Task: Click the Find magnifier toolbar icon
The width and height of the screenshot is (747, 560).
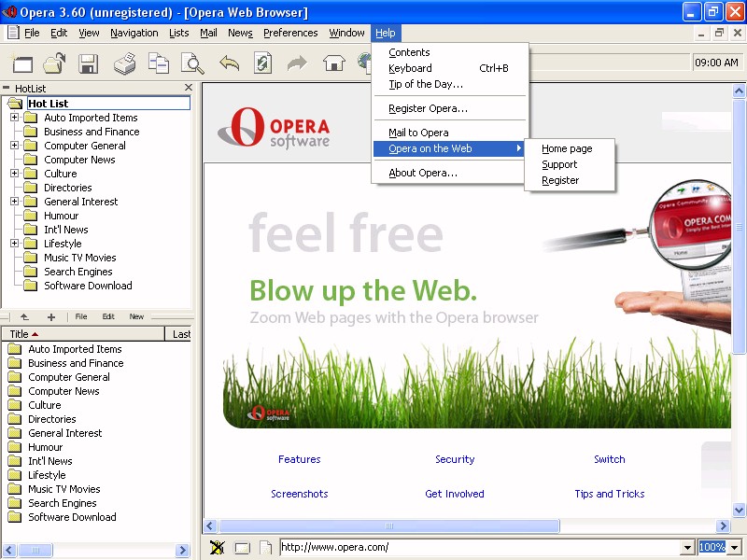Action: [x=192, y=63]
